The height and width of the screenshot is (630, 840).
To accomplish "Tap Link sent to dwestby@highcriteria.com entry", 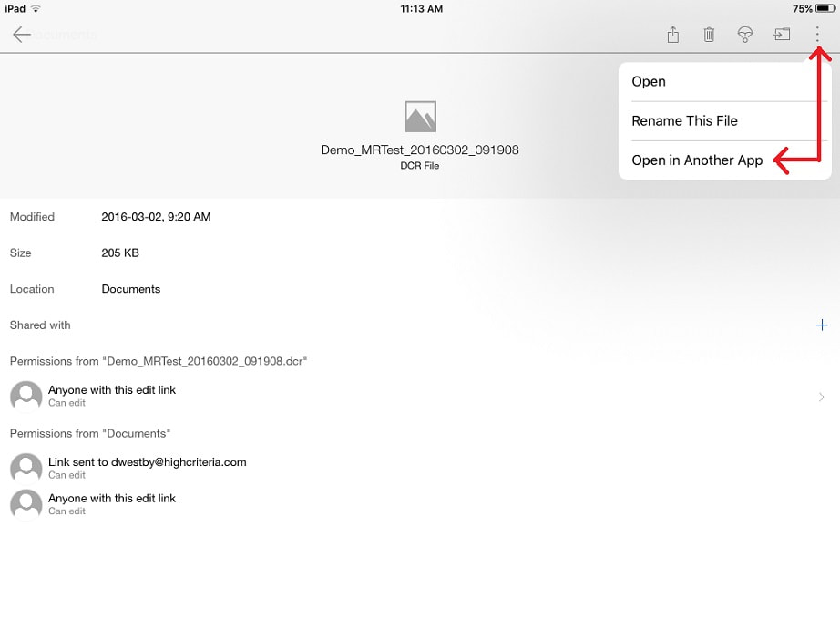I will click(148, 468).
